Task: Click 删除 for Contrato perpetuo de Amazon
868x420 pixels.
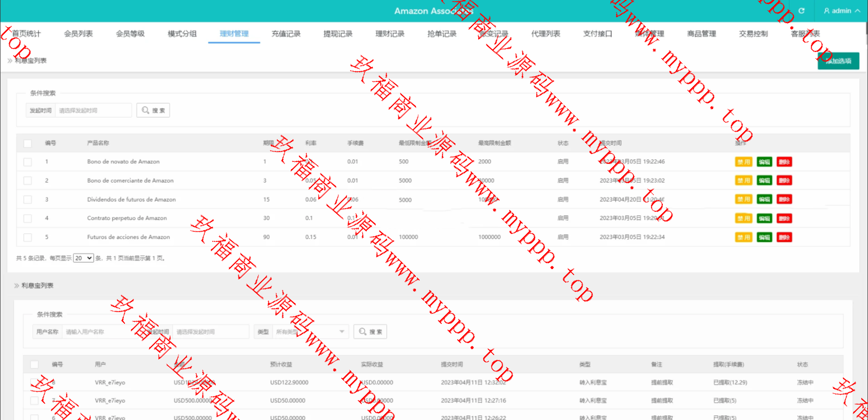Action: [784, 218]
